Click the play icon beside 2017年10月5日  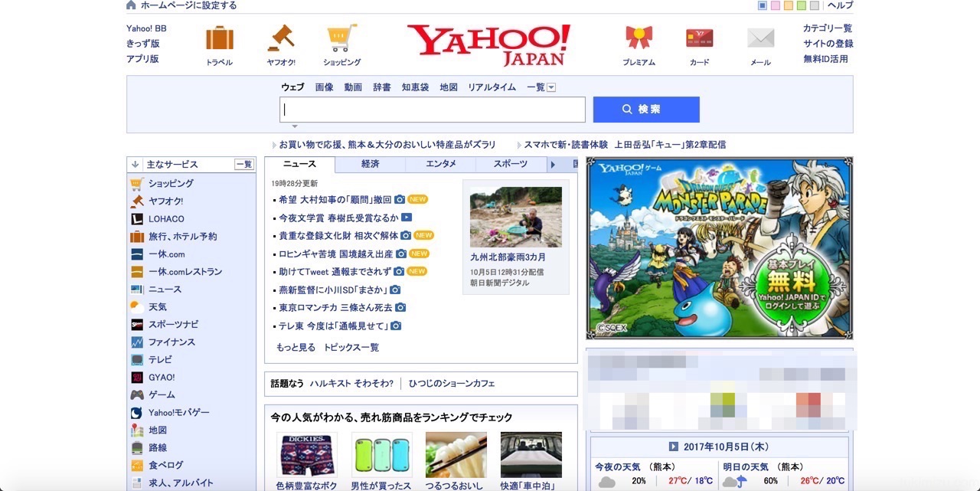[x=674, y=447]
